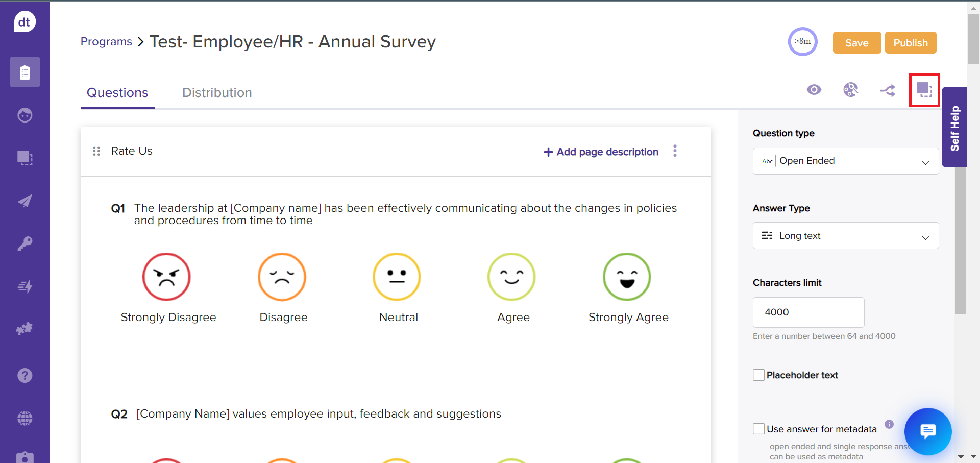
Task: Expand the Answer Type Long text dropdown
Action: coord(845,236)
